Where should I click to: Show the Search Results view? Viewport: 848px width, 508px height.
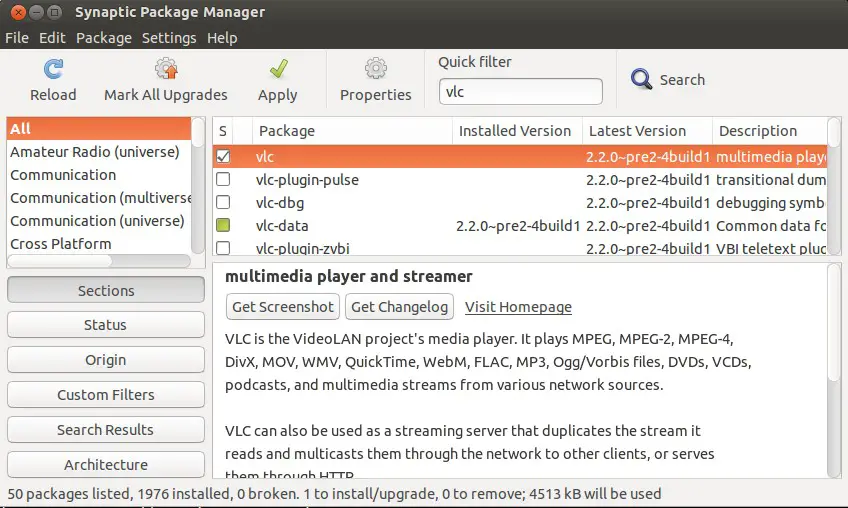(x=106, y=430)
